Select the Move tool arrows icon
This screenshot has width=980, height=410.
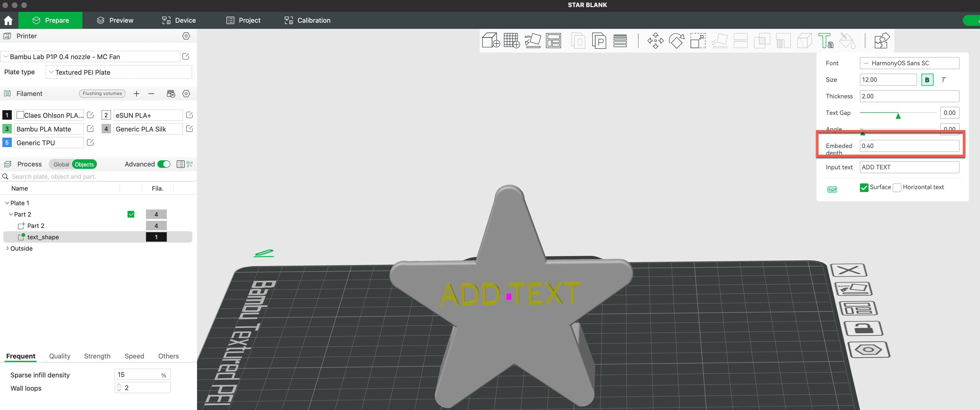point(655,40)
